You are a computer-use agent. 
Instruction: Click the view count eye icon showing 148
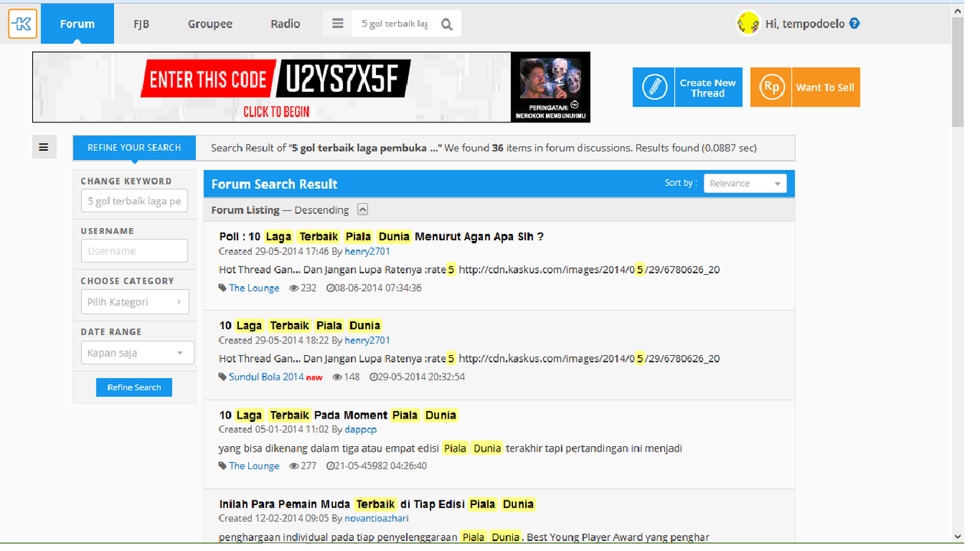[x=338, y=377]
